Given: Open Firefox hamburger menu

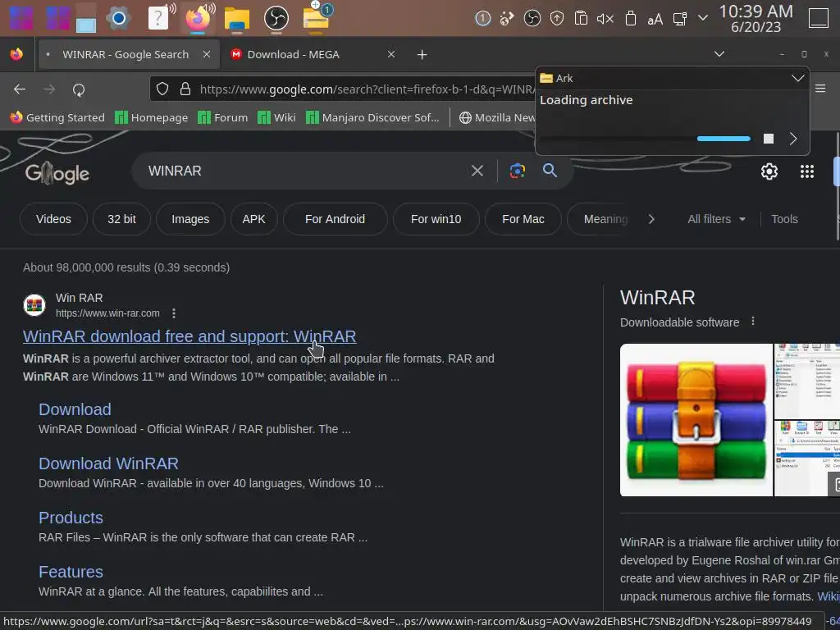Looking at the screenshot, I should 820,89.
